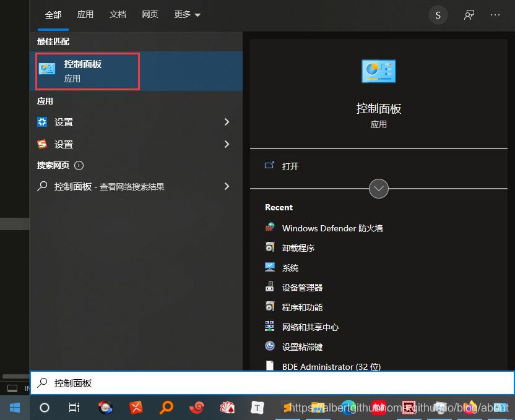Screen dimensions: 515x420
Task: Click the 系统 monitor icon
Action: 270,267
